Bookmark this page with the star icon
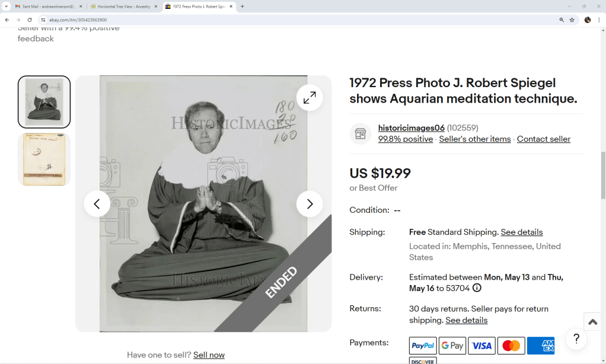The height and width of the screenshot is (364, 606). pos(572,20)
